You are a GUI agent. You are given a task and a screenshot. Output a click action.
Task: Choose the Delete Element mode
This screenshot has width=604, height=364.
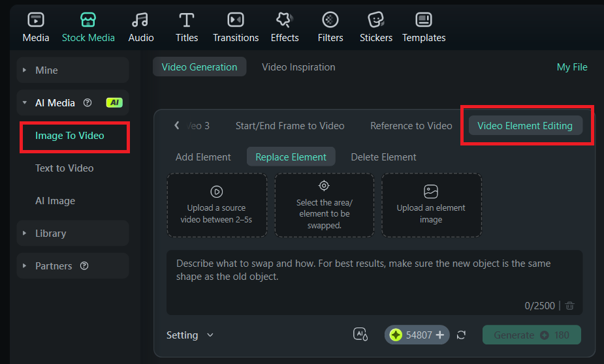[384, 157]
